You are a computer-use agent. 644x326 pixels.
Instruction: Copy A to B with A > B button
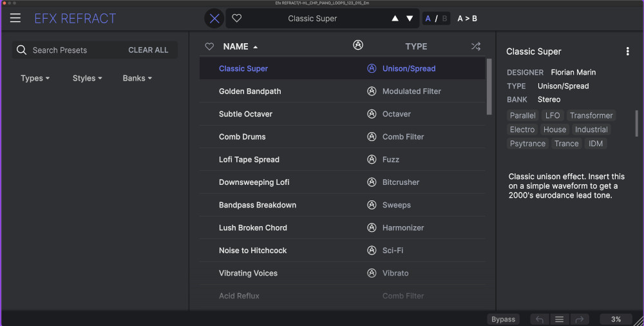pyautogui.click(x=467, y=19)
